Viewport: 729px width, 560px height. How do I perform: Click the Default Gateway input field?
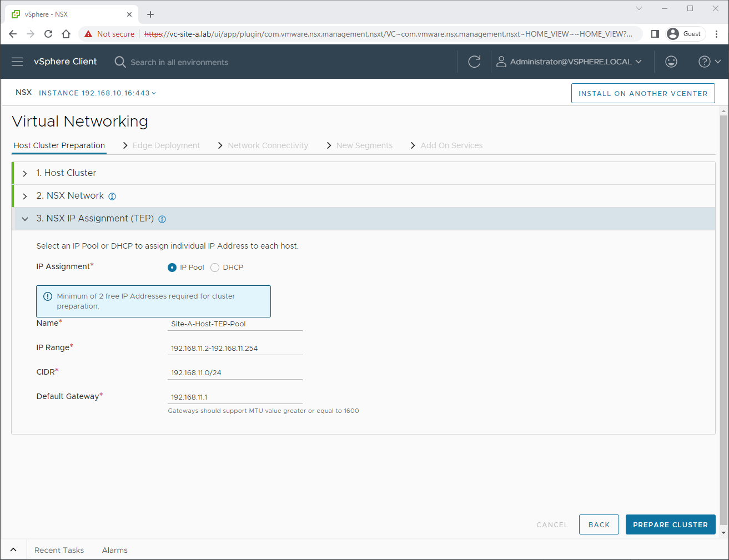tap(235, 397)
